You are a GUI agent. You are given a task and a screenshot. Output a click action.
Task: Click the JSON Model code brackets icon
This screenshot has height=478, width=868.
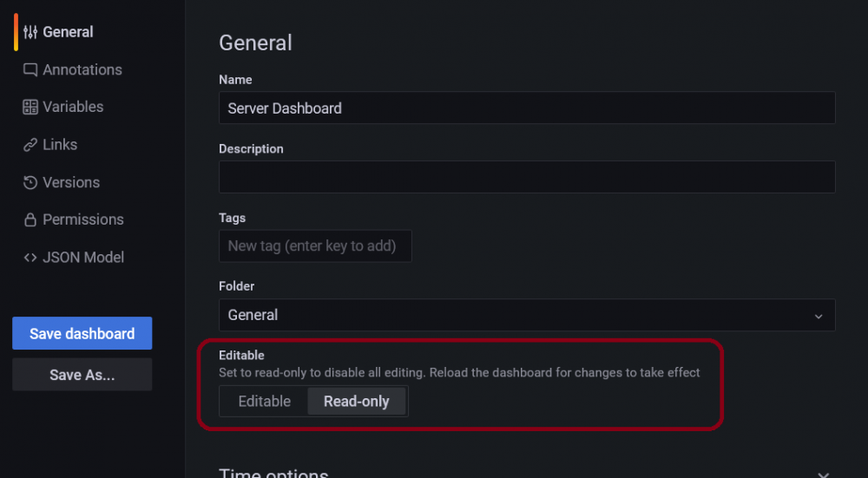(30, 258)
